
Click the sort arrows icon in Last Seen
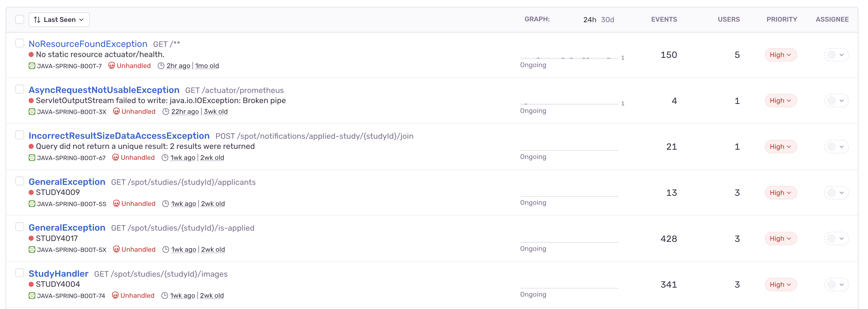[37, 20]
